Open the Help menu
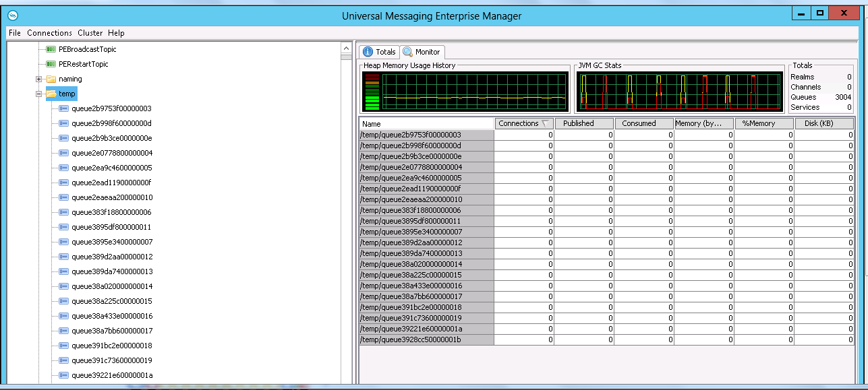 pos(116,33)
